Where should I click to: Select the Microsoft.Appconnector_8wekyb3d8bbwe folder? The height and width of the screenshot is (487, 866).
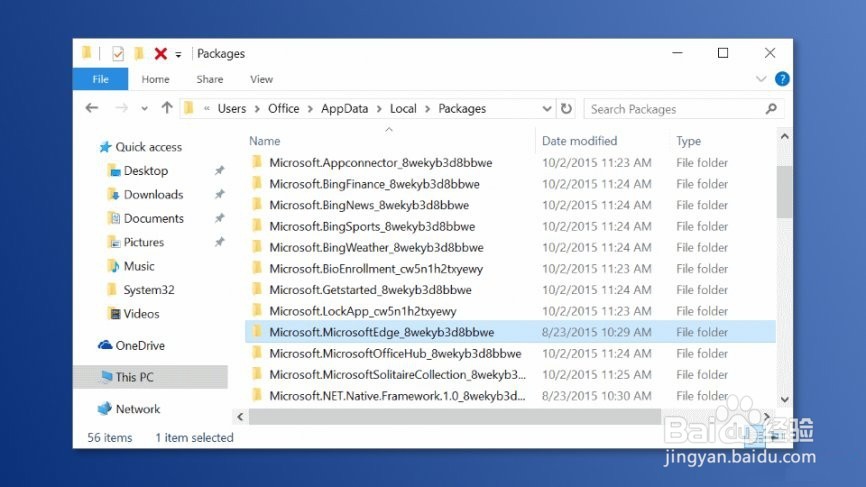[x=510, y=162]
